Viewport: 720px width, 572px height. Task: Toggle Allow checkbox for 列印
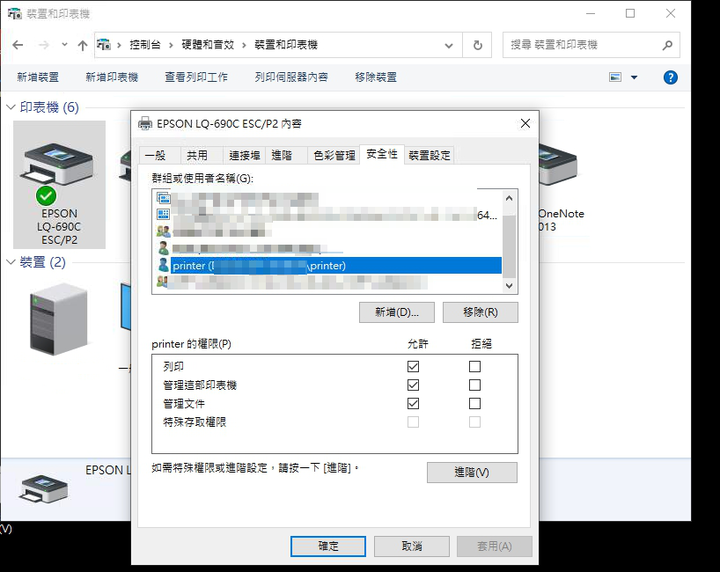tap(413, 366)
